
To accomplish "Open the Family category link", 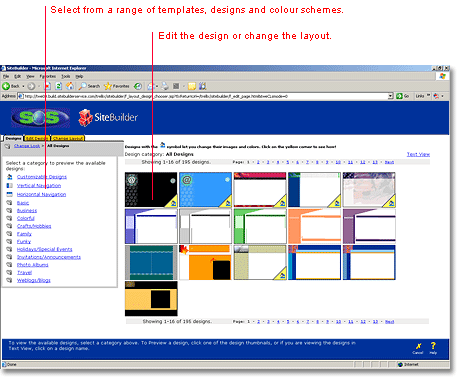I will (24, 234).
